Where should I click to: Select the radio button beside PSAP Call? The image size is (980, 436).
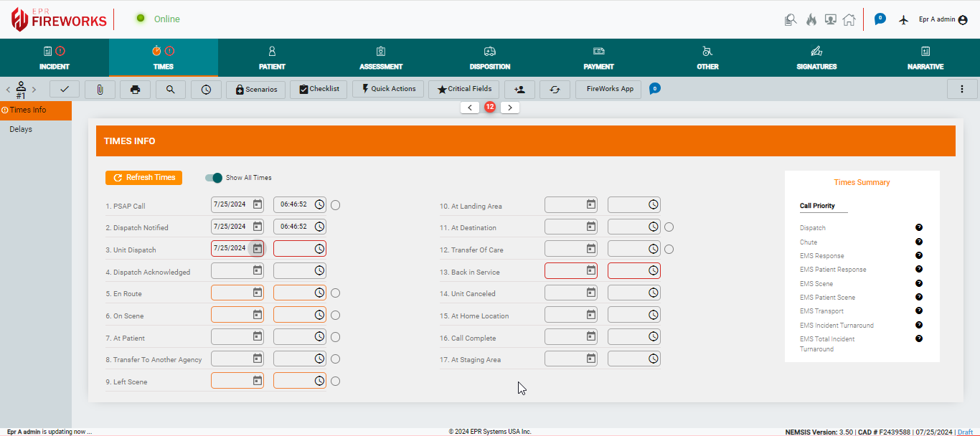tap(336, 205)
